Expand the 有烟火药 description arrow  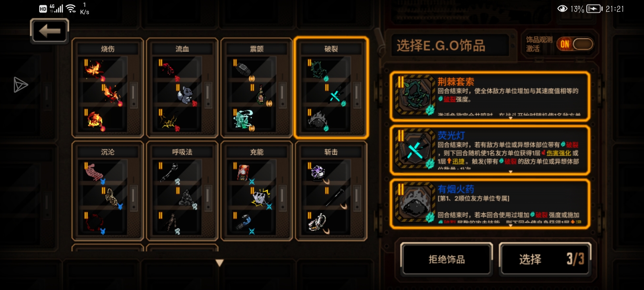point(510,225)
